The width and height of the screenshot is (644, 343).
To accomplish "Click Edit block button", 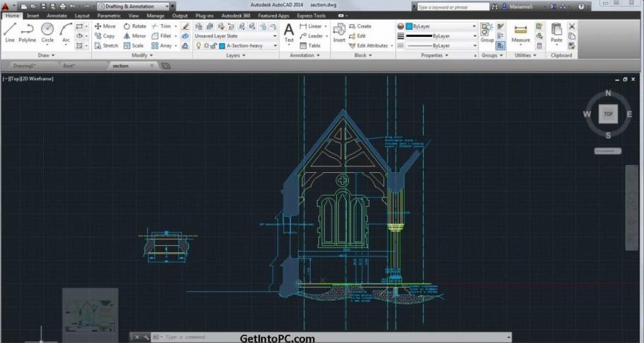I will point(357,35).
